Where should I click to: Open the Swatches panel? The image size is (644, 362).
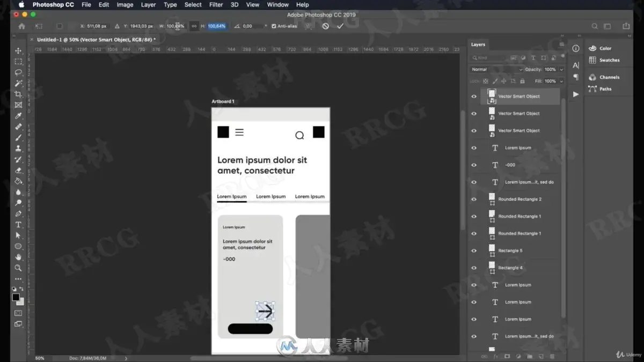pyautogui.click(x=604, y=60)
